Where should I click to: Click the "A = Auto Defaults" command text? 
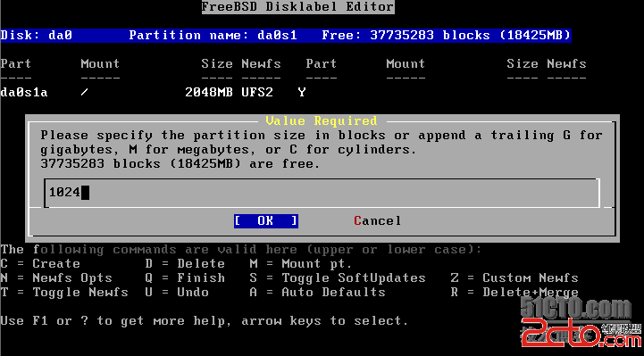pos(317,293)
